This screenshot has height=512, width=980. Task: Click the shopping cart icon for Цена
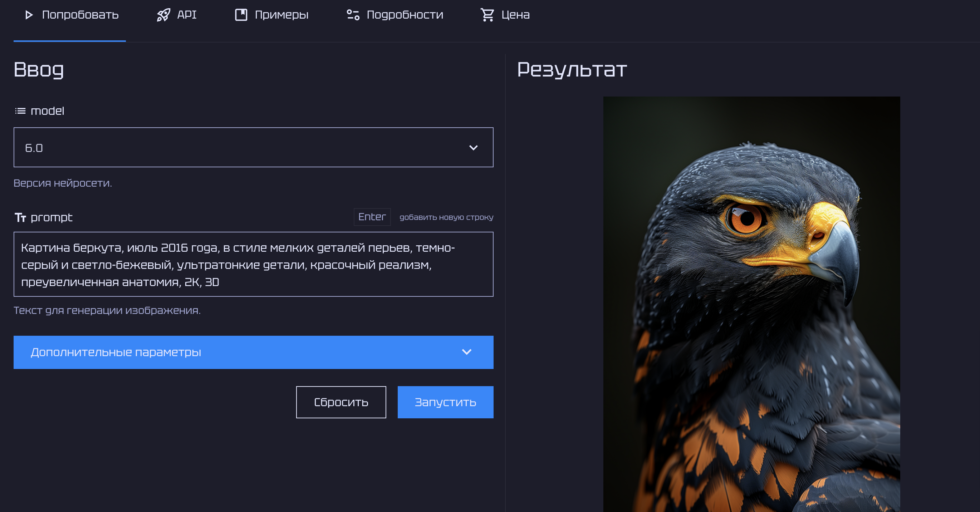tap(487, 15)
